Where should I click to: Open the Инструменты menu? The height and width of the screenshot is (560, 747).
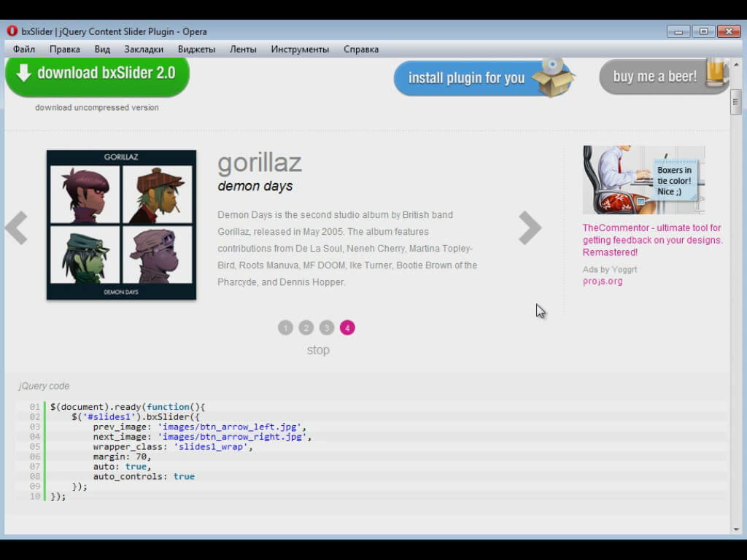click(x=300, y=49)
